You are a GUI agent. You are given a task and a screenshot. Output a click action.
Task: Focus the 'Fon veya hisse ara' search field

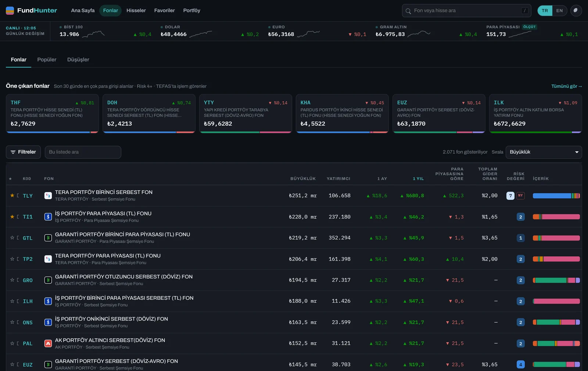point(466,11)
